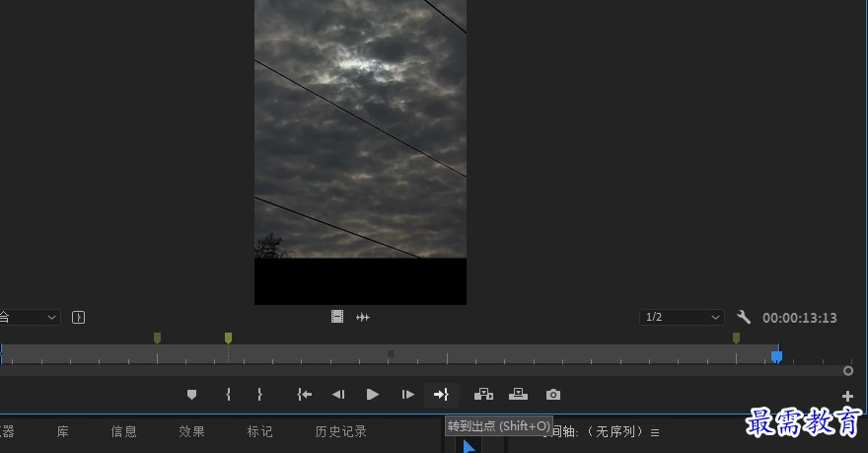This screenshot has width=868, height=453.
Task: Mark In point with left brace icon
Action: pyautogui.click(x=228, y=395)
